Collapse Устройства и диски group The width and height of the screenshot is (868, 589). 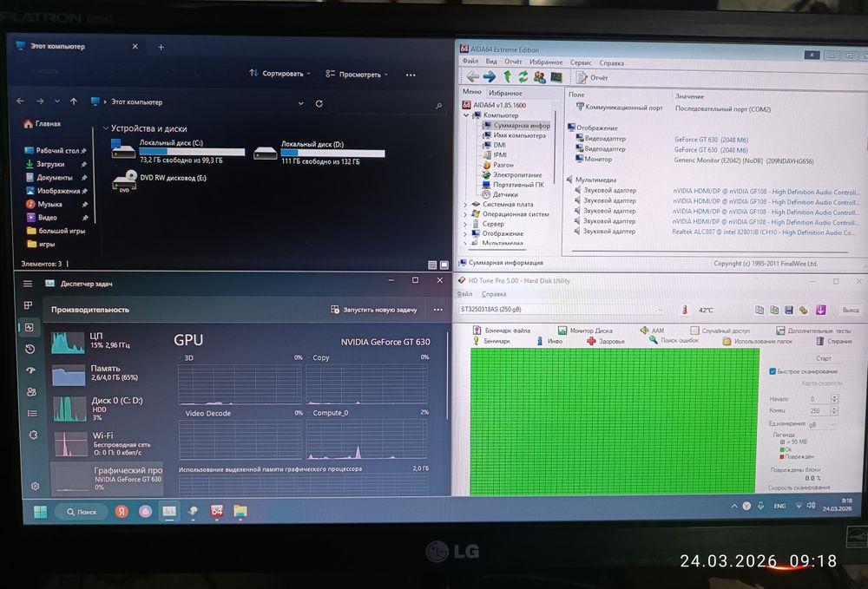105,128
